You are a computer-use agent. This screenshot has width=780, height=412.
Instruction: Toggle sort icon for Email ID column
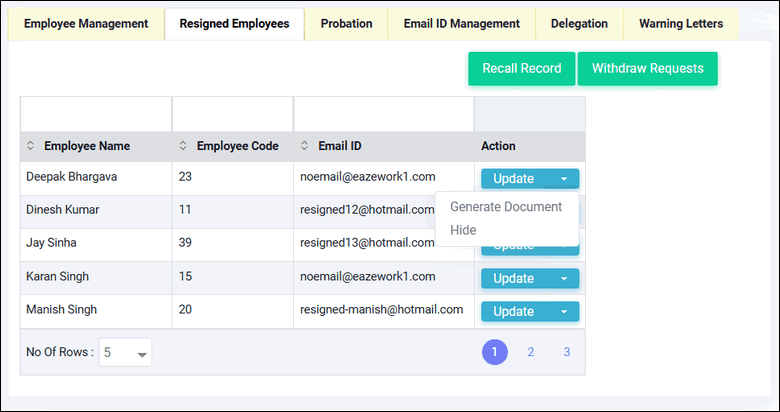tap(304, 146)
